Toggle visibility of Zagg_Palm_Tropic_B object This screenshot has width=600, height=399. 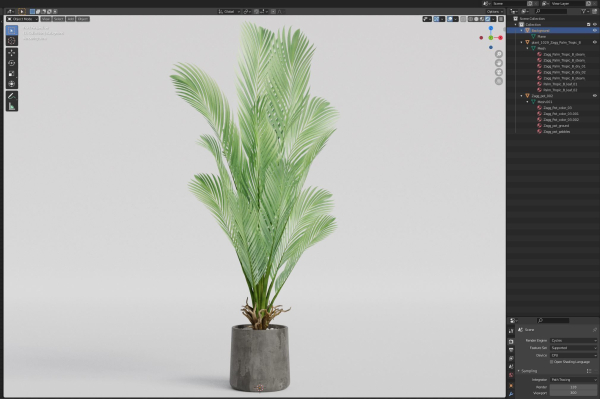(595, 42)
